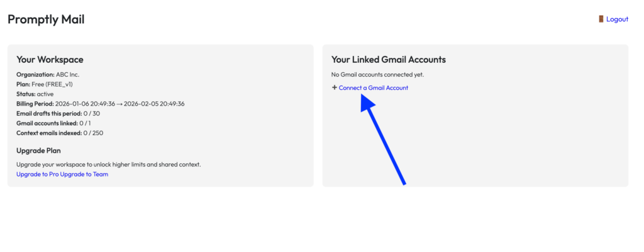Click the plus icon beside Connect Gmail
Screen dimensions: 644x252
pos(335,87)
